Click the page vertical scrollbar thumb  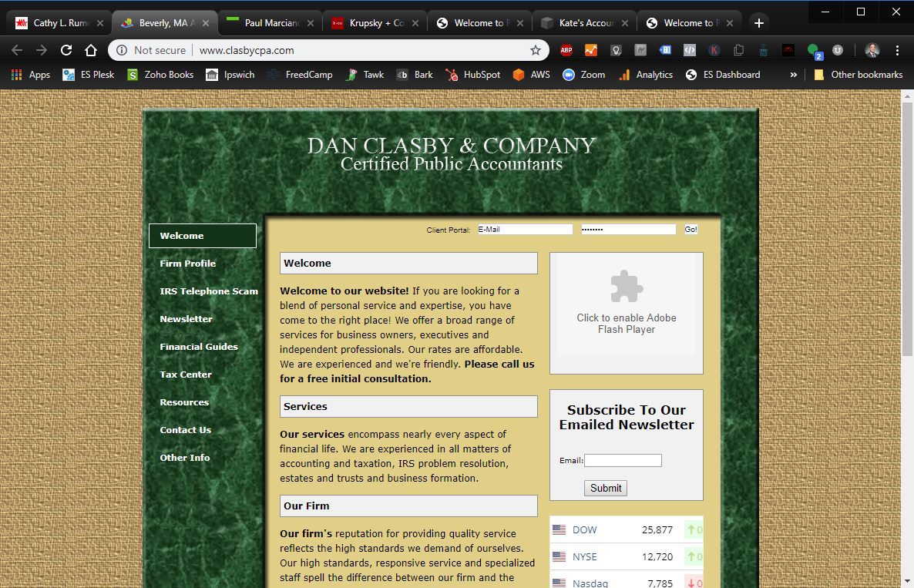(907, 229)
